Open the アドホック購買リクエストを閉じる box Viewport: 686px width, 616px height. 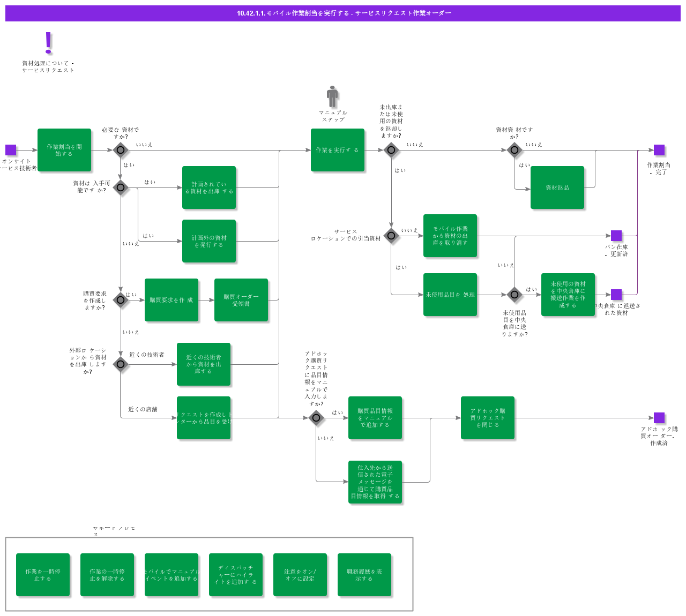tap(488, 418)
